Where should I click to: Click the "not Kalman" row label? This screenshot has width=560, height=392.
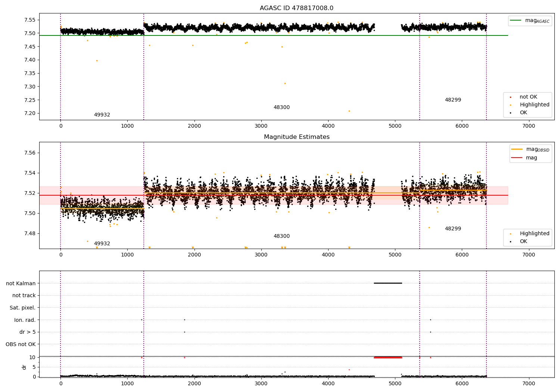pos(21,283)
